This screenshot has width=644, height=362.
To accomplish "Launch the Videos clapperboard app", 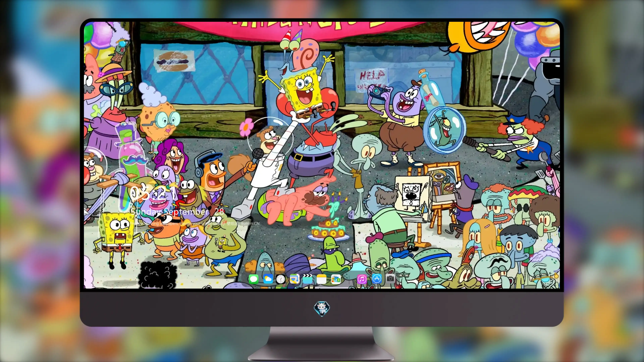I will 308,279.
